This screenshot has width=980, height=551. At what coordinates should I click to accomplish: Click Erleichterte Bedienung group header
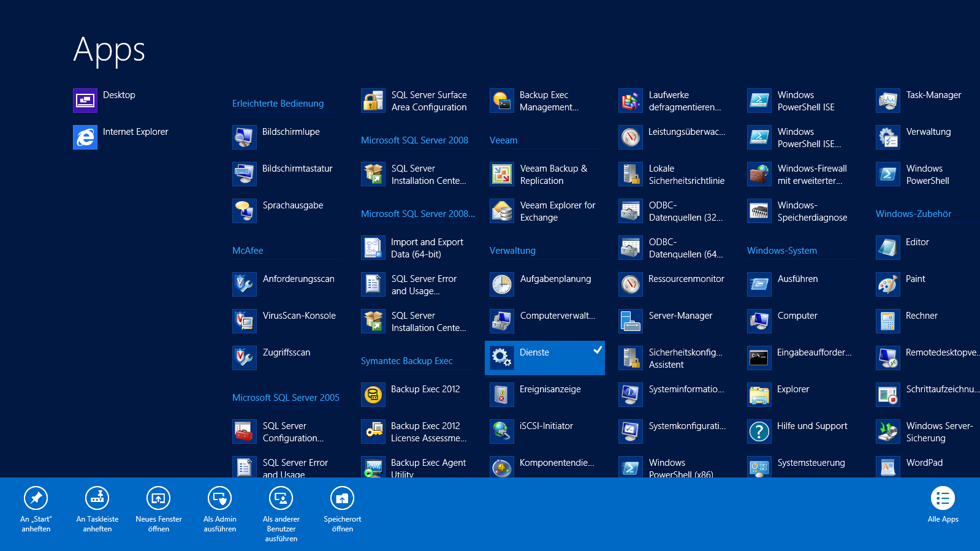pyautogui.click(x=278, y=104)
